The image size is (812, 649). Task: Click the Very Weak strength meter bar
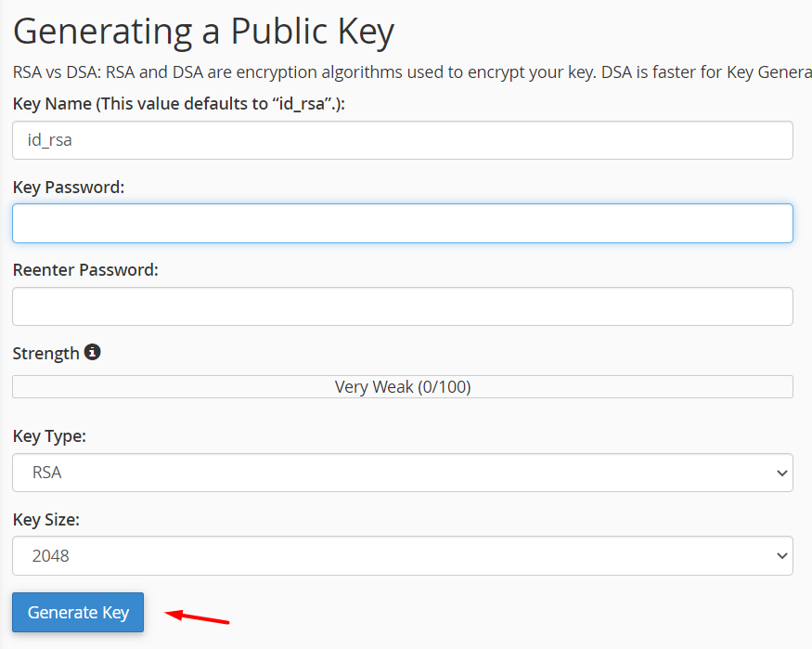pyautogui.click(x=403, y=387)
